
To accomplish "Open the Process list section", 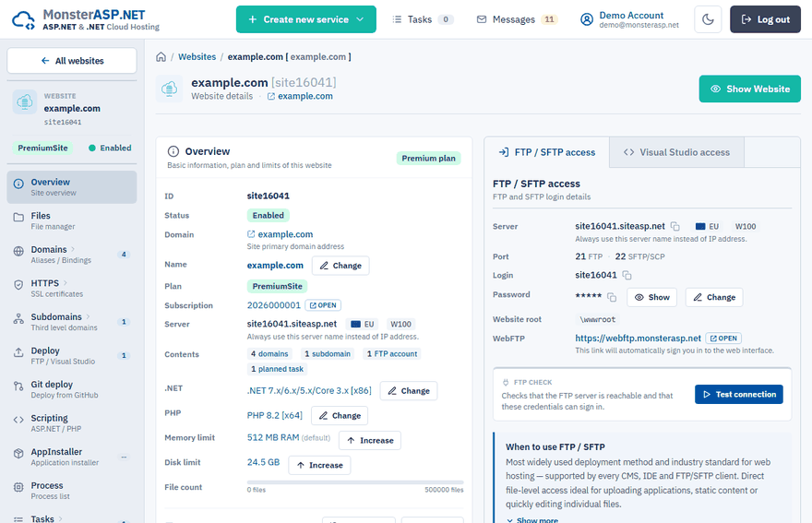I will 72,490.
